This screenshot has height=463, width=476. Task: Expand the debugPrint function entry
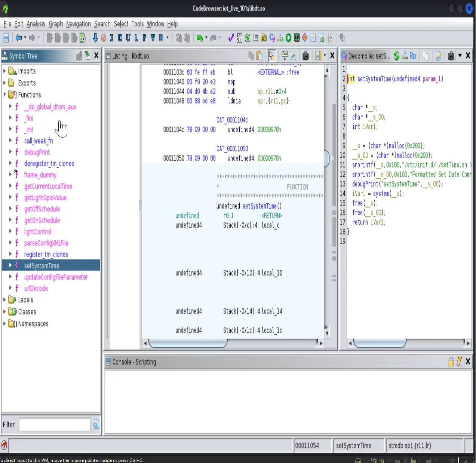point(10,152)
